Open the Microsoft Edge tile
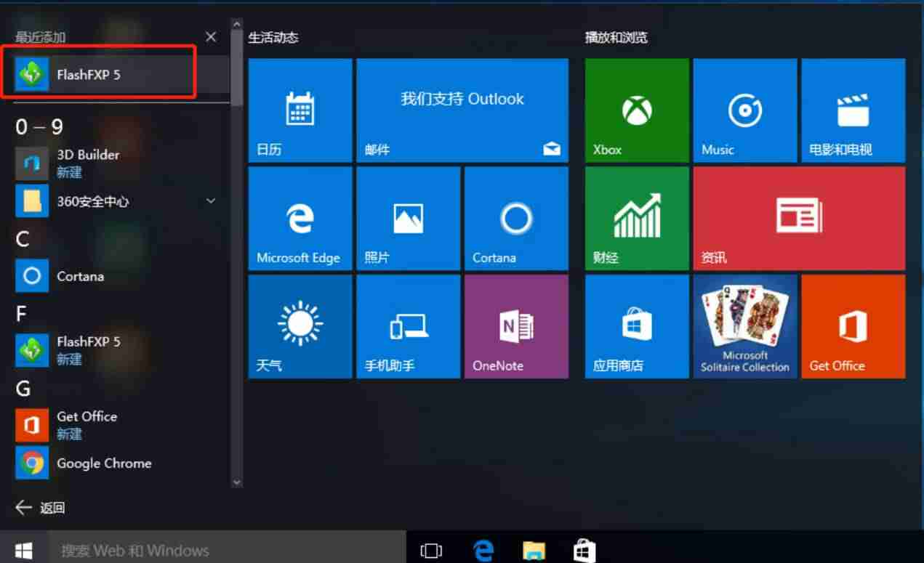This screenshot has width=924, height=563. [x=300, y=219]
